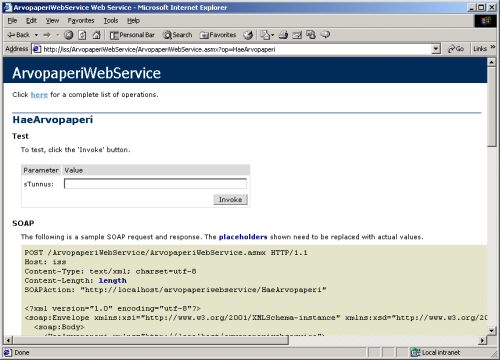Expand the Links toolbar chevron

tap(493, 47)
